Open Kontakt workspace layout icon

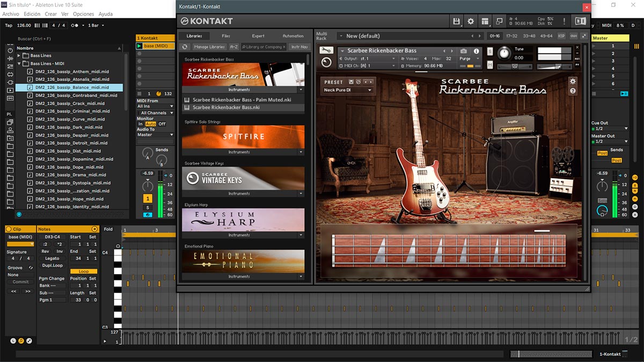(485, 21)
